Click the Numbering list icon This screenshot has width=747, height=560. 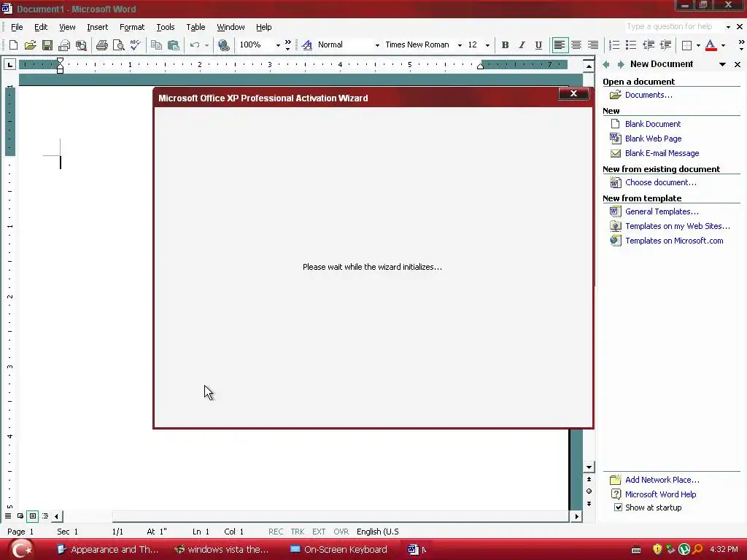pyautogui.click(x=614, y=44)
